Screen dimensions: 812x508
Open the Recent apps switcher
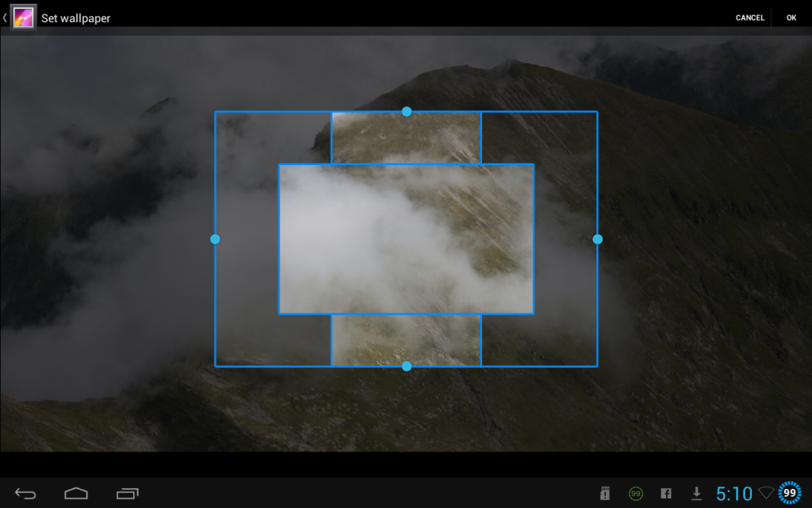[128, 494]
